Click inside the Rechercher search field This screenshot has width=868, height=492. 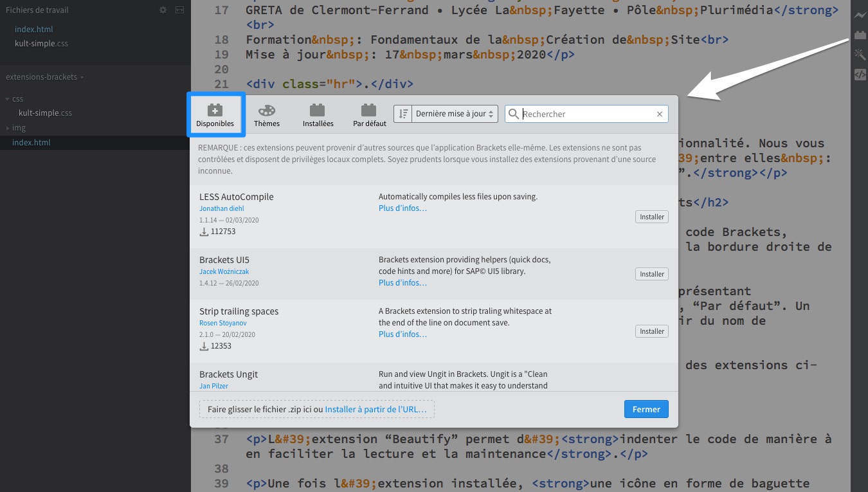pyautogui.click(x=585, y=114)
